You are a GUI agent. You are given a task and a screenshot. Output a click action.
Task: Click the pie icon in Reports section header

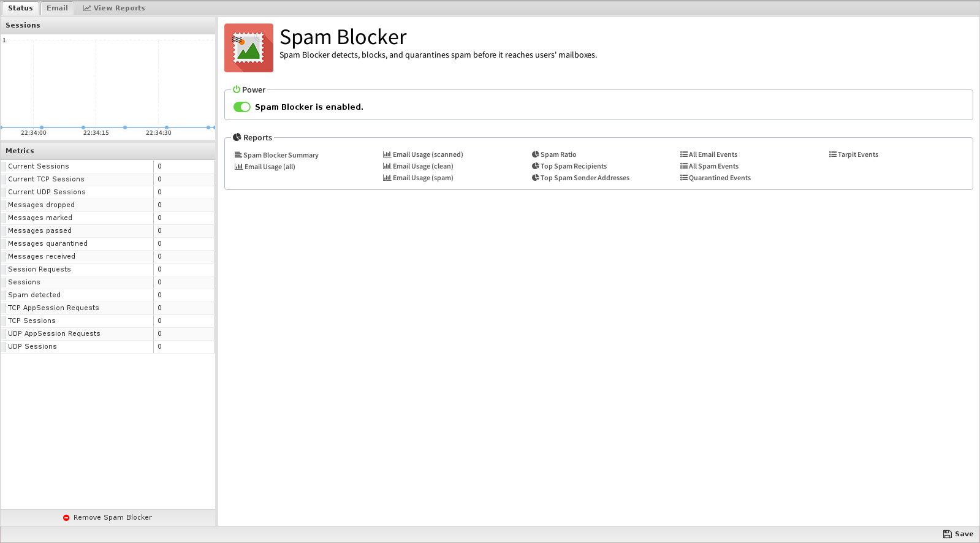click(237, 137)
